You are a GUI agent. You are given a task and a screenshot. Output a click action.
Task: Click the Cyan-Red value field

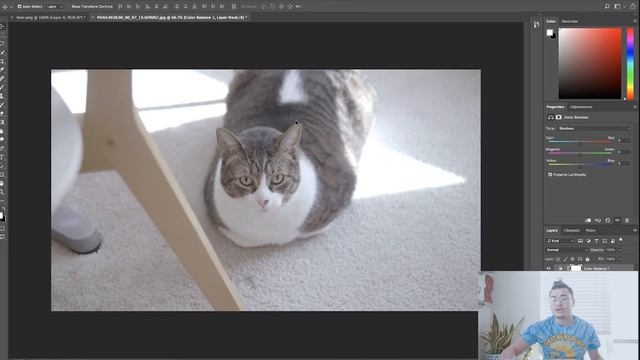point(623,140)
